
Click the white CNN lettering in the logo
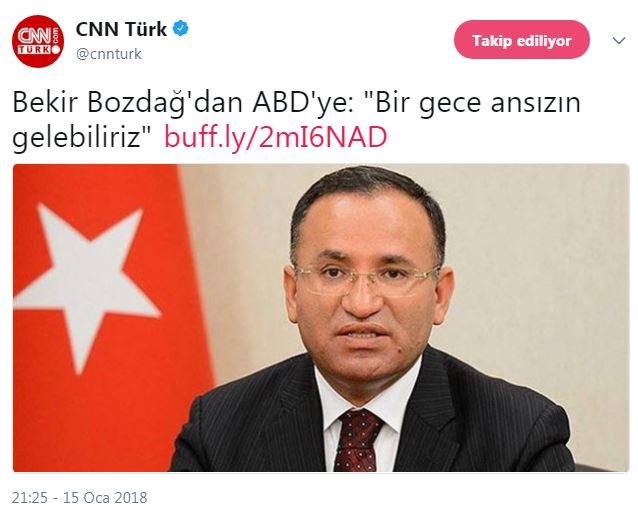[x=35, y=36]
